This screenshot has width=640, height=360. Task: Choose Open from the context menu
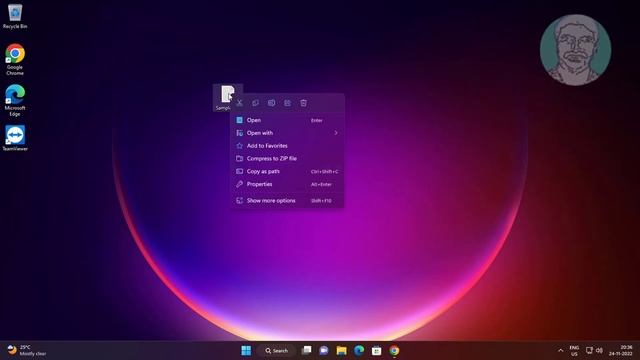point(287,120)
